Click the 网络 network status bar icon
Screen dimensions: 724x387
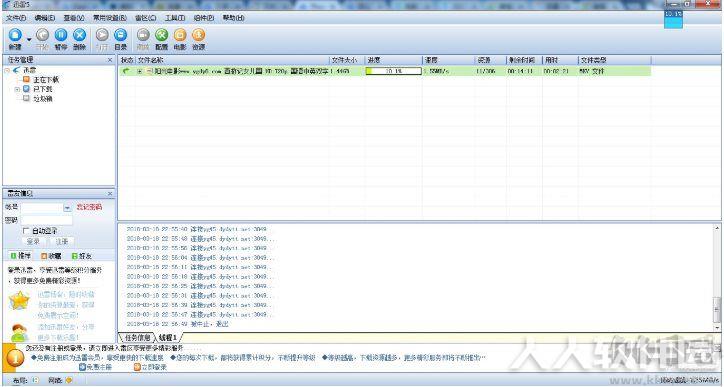coord(69,380)
